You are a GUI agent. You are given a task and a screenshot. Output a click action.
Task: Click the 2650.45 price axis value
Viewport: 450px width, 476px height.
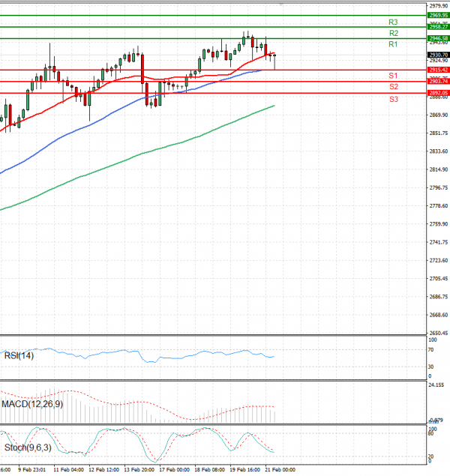click(x=439, y=333)
